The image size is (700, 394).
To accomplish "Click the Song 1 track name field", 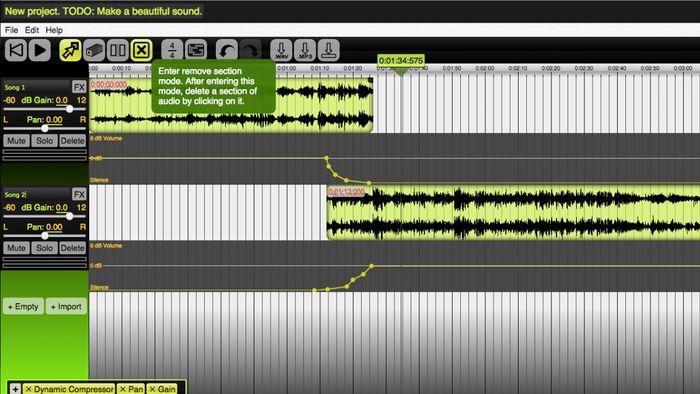I will [37, 87].
